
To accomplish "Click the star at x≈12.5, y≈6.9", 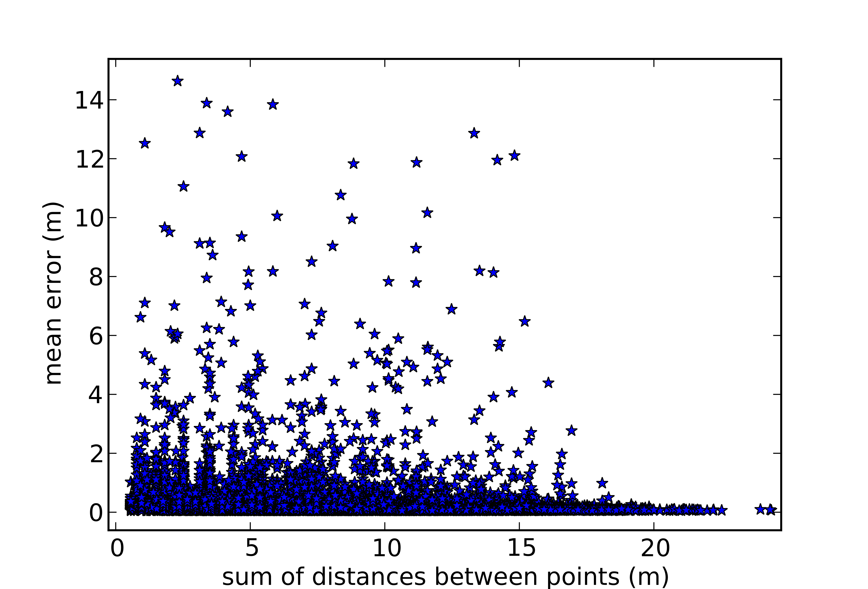I will pos(452,309).
